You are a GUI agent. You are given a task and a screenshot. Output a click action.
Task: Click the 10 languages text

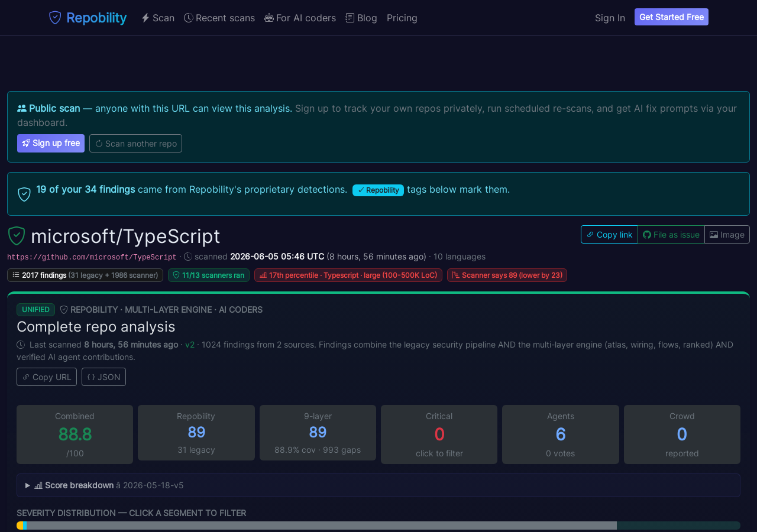pos(460,257)
